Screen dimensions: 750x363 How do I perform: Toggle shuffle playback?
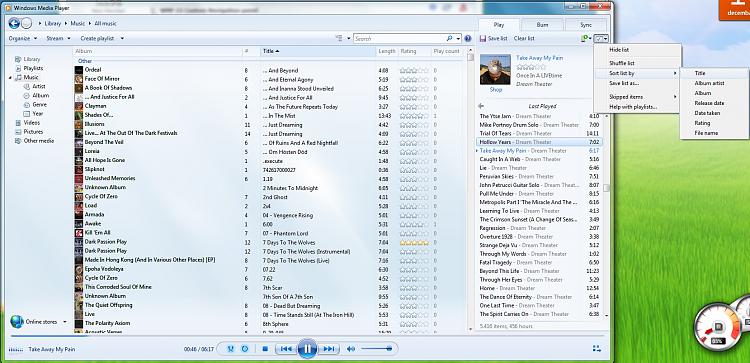point(231,349)
